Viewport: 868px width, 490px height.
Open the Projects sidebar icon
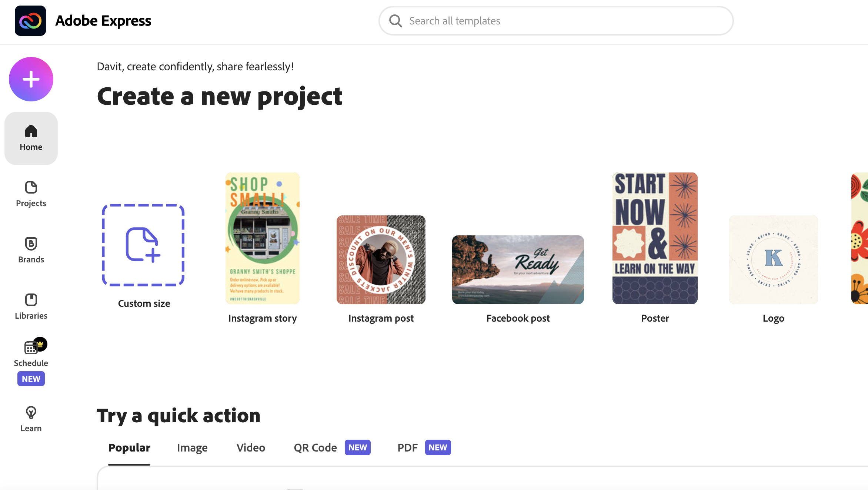tap(31, 188)
